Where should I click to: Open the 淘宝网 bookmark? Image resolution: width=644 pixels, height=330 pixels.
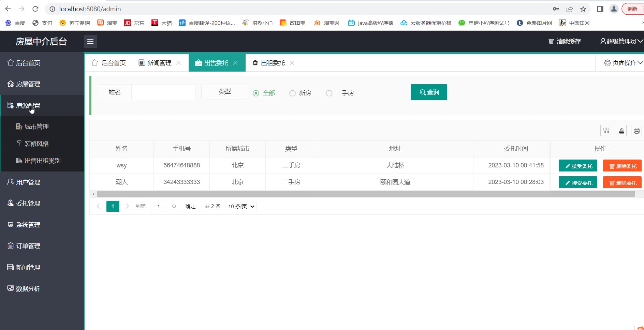point(327,23)
